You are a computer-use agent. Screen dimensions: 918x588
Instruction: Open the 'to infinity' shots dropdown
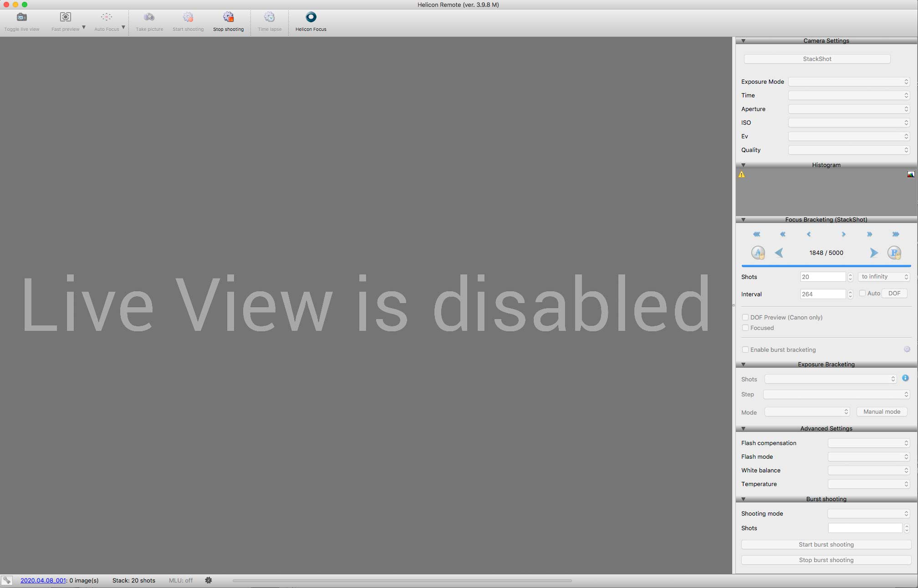[x=884, y=277]
